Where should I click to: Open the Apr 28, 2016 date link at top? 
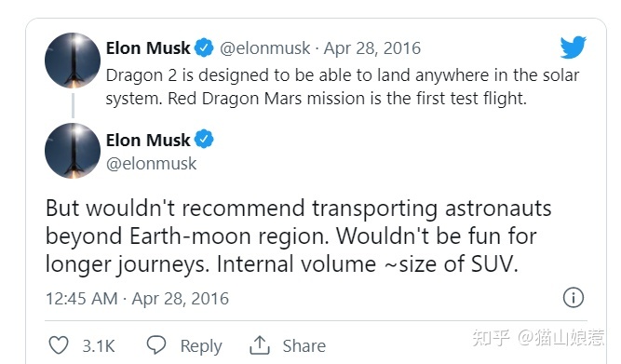pos(372,48)
